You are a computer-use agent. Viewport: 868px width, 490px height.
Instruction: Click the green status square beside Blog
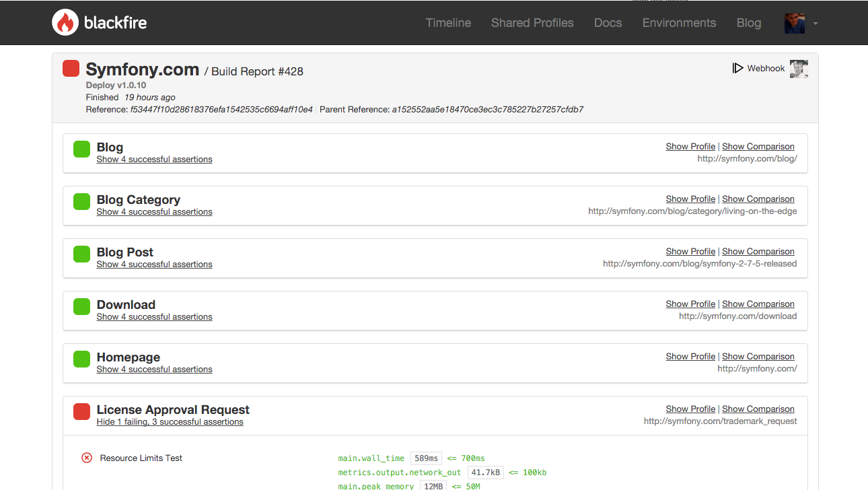[x=81, y=149]
